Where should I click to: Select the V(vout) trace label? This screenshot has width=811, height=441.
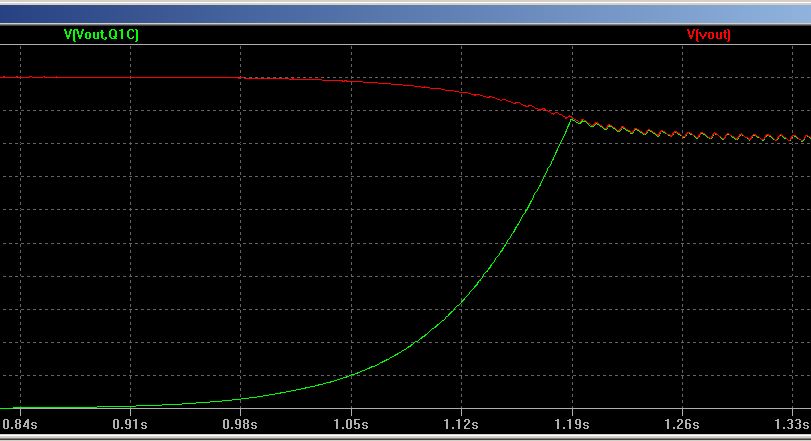(x=709, y=35)
